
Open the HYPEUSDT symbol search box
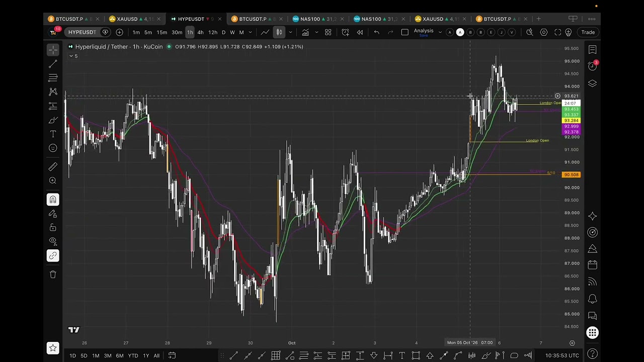[x=82, y=32]
